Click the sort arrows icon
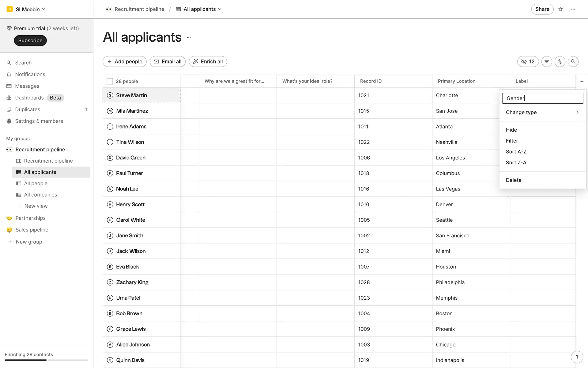The image size is (588, 368). tap(560, 62)
